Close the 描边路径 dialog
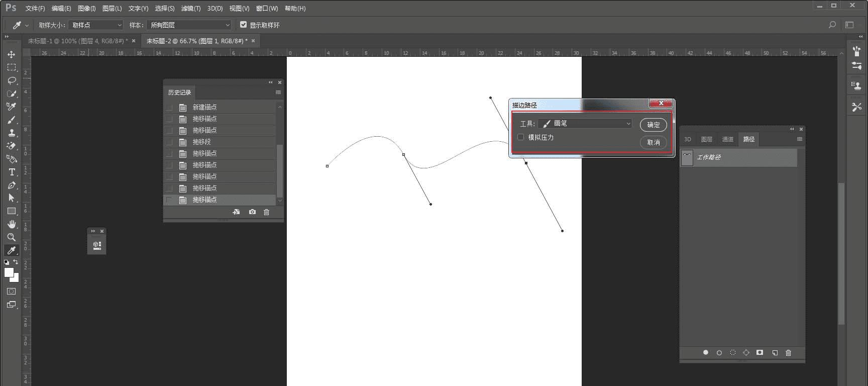This screenshot has height=386, width=868. [661, 103]
